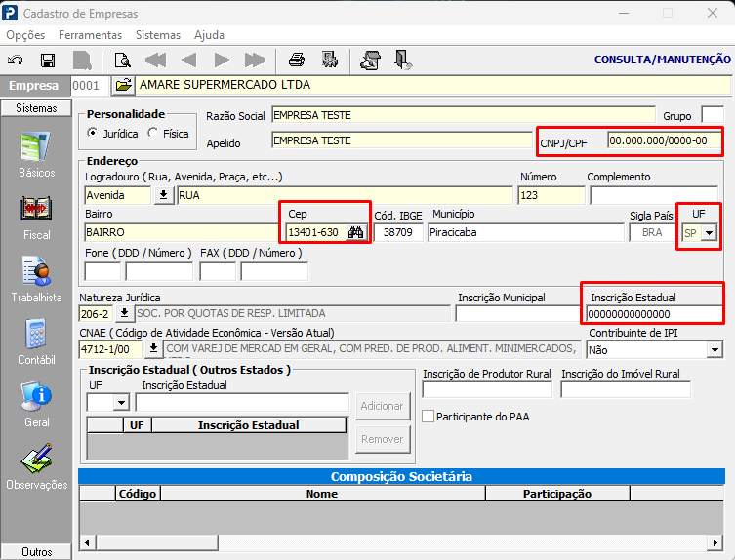Click the Remover button

coord(383,439)
